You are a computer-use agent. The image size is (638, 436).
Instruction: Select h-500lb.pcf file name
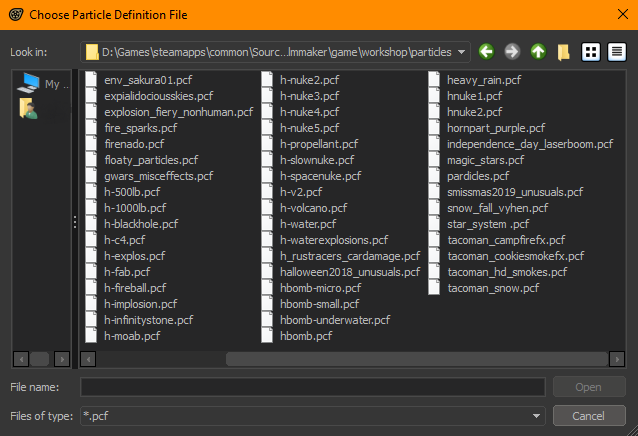(132, 192)
